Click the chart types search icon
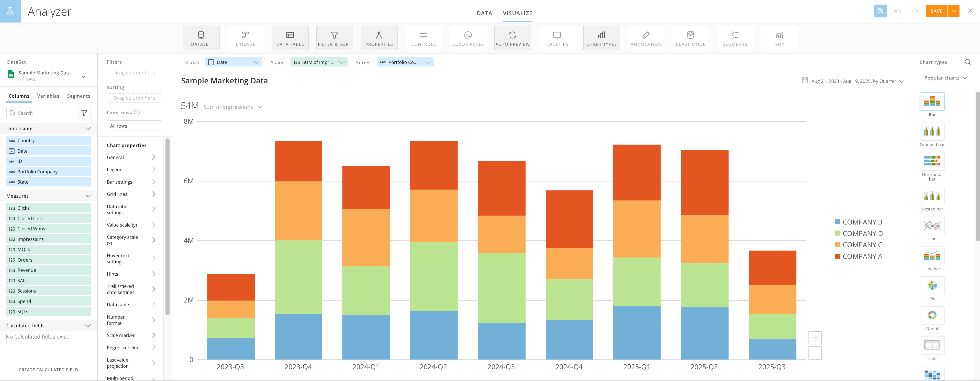 point(967,62)
